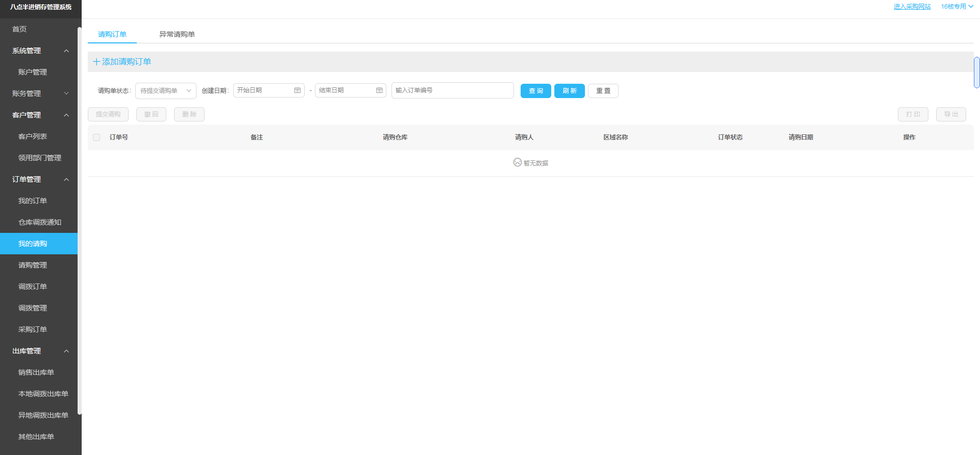Click the 导出 export button

[951, 114]
